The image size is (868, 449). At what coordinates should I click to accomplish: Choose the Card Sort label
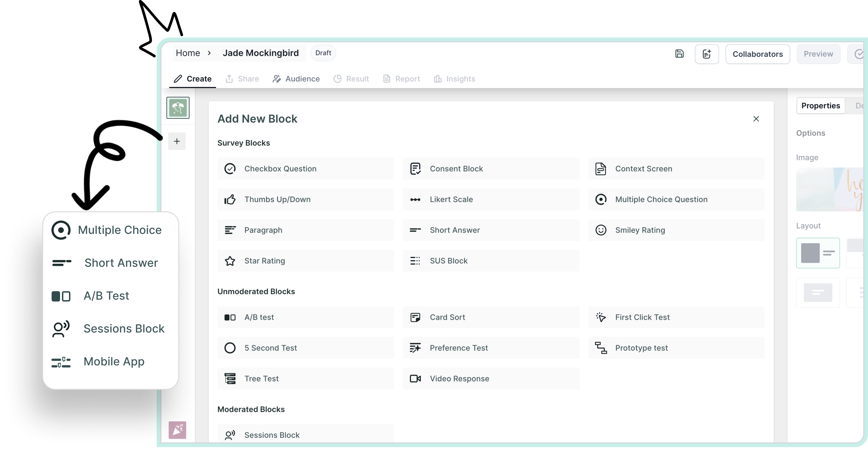tap(447, 317)
